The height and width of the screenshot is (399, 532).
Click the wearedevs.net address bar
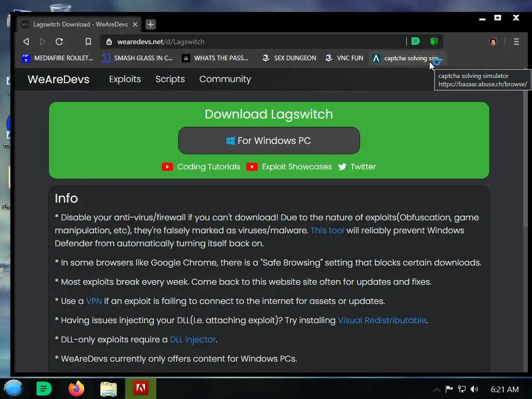255,42
